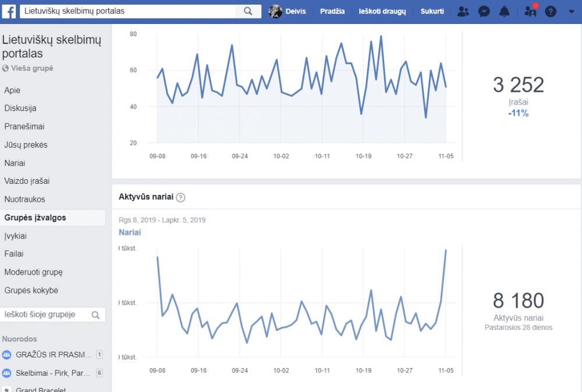Open the Nuotraukos sidebar item
Viewport: 582px width, 392px height.
(x=24, y=199)
